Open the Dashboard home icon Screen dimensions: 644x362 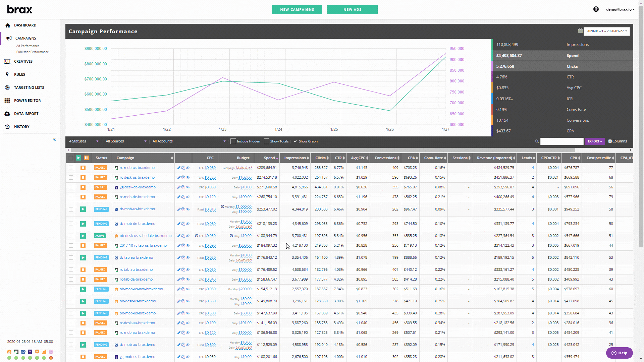click(8, 25)
